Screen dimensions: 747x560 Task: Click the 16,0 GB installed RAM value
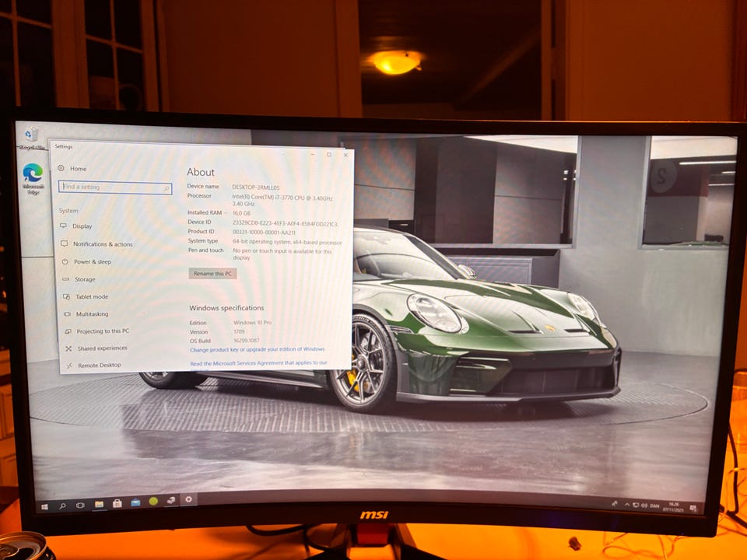pos(241,213)
